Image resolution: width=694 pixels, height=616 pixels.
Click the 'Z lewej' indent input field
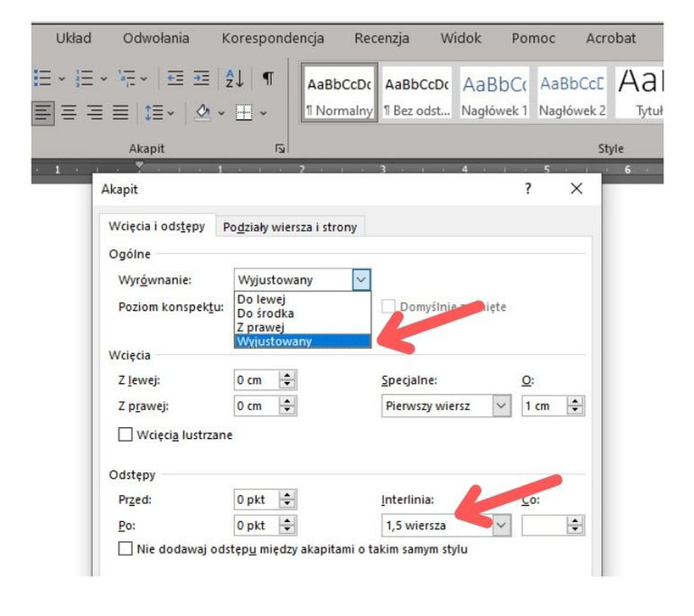pos(256,381)
